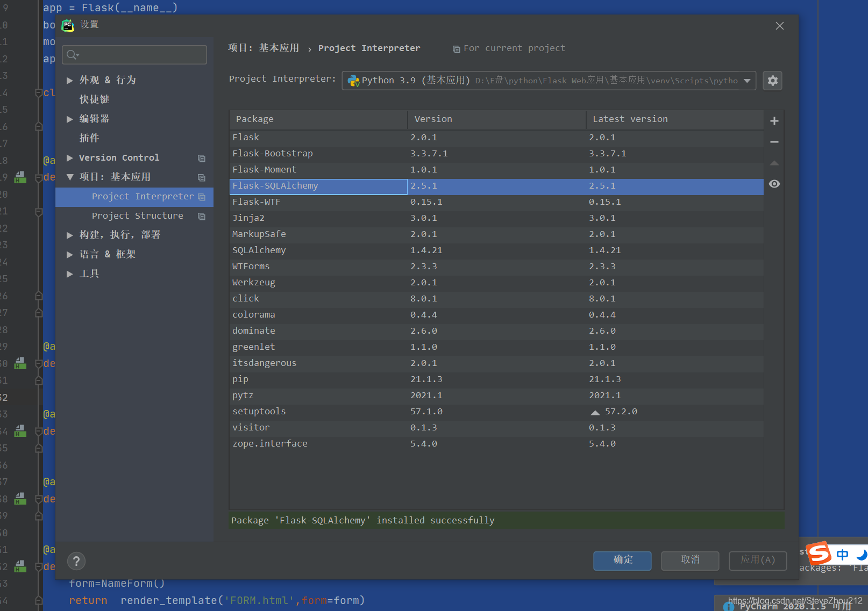Collapse the 项目: 基本应用 section
The height and width of the screenshot is (611, 868).
[x=69, y=177]
